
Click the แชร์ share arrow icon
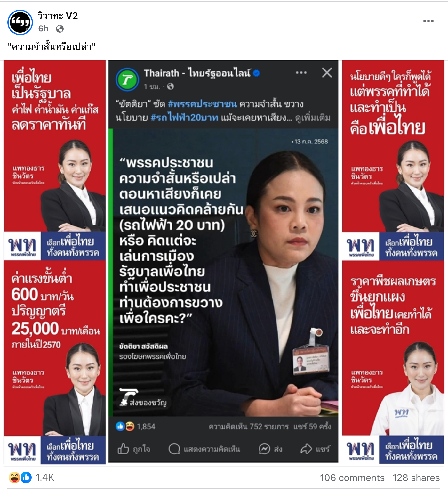(306, 449)
